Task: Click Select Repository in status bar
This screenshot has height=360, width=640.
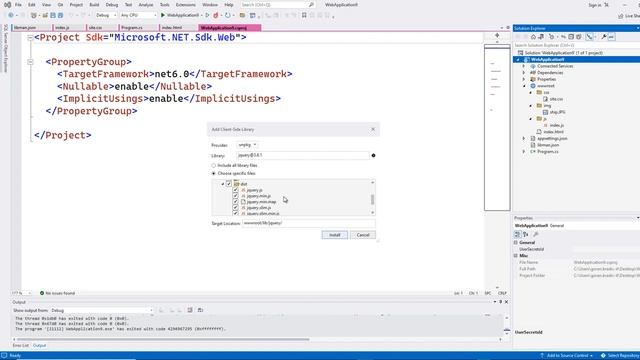Action: [619, 356]
